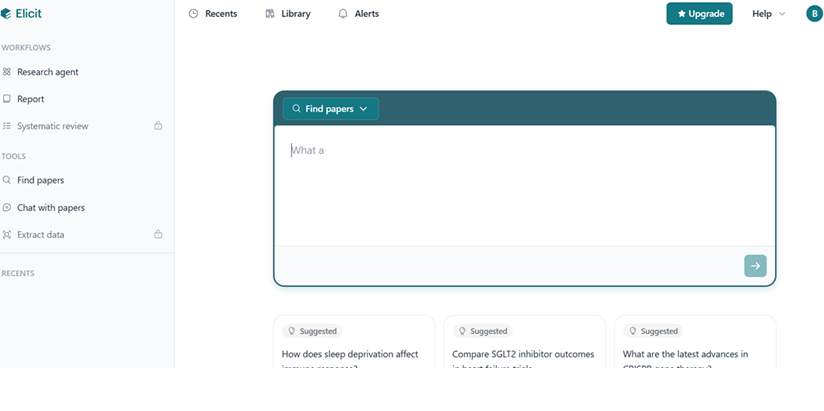Open Find papers tool in sidebar
Viewport: 824px width, 411px height.
(40, 180)
